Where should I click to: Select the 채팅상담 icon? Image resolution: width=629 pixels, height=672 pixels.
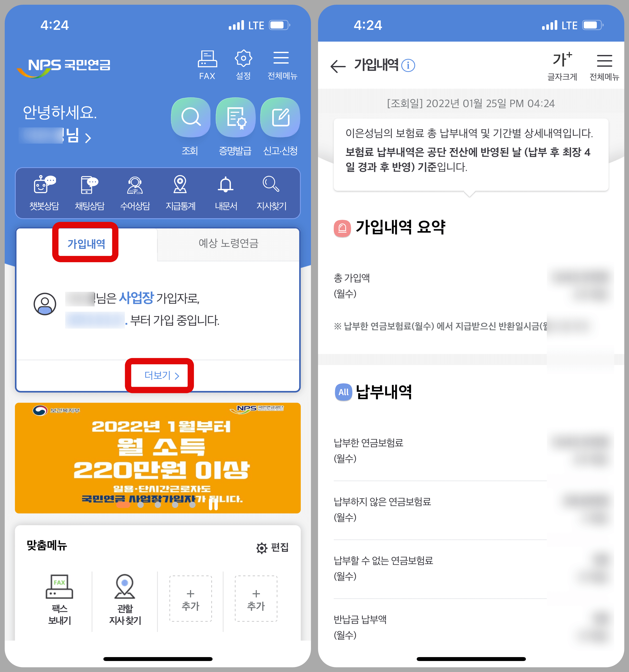point(88,184)
